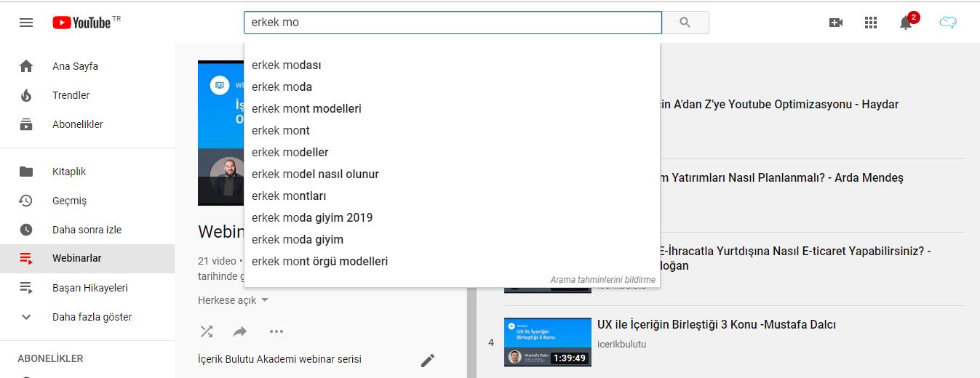Click the search text field

click(451, 23)
